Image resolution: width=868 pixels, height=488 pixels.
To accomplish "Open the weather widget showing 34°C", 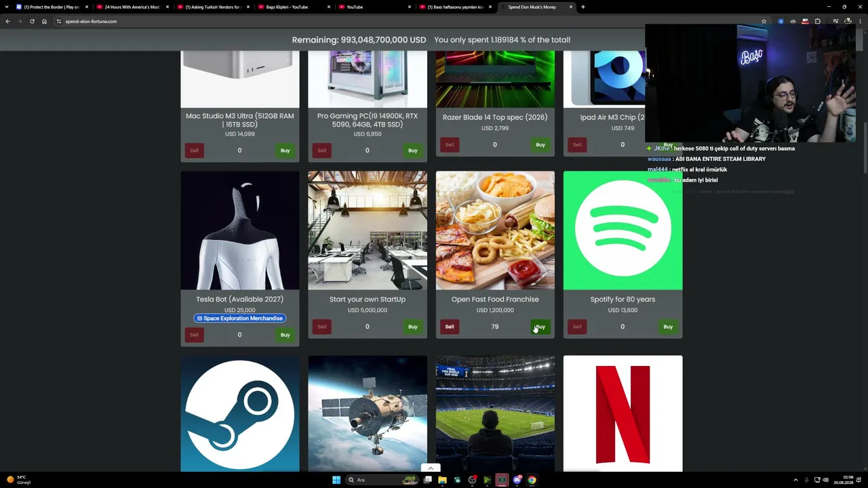I will (18, 480).
